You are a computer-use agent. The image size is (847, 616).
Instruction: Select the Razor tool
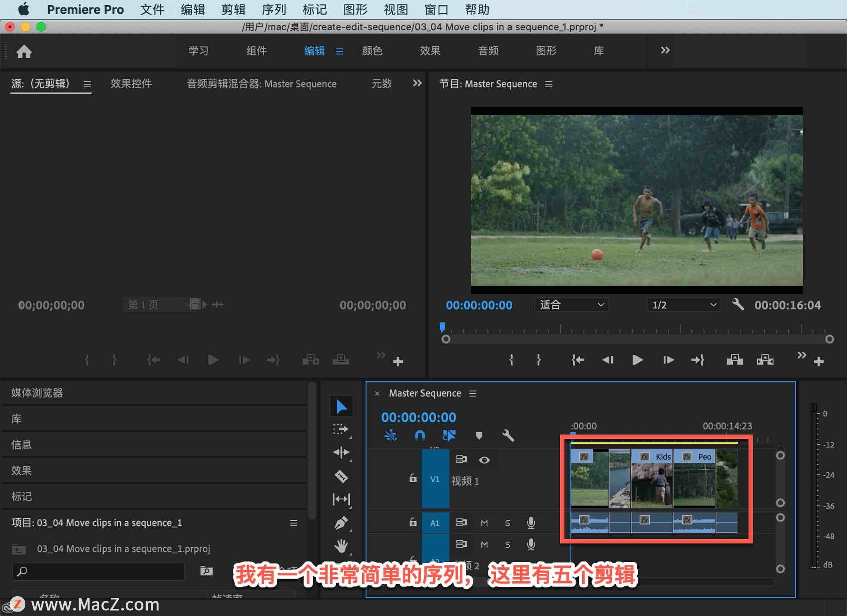click(341, 476)
